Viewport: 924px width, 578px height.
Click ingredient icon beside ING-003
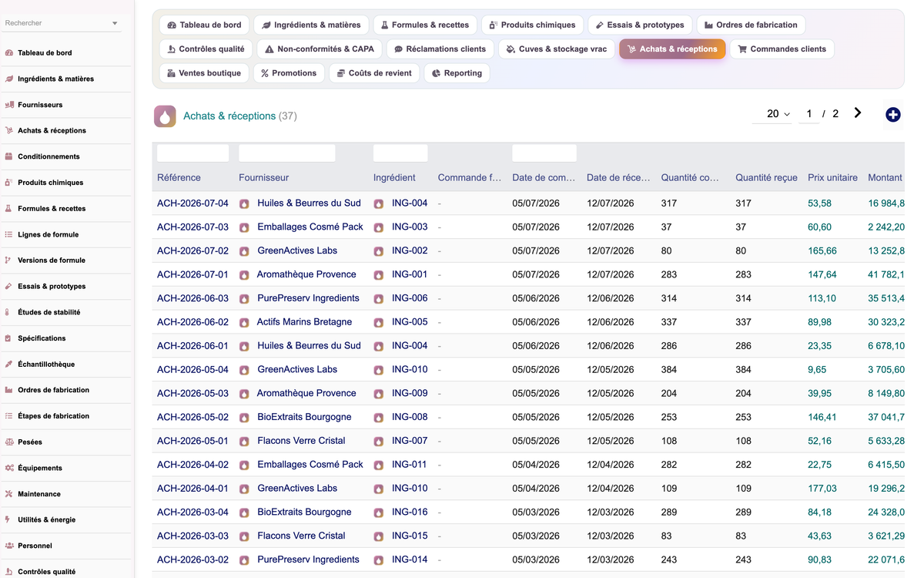[x=379, y=228]
